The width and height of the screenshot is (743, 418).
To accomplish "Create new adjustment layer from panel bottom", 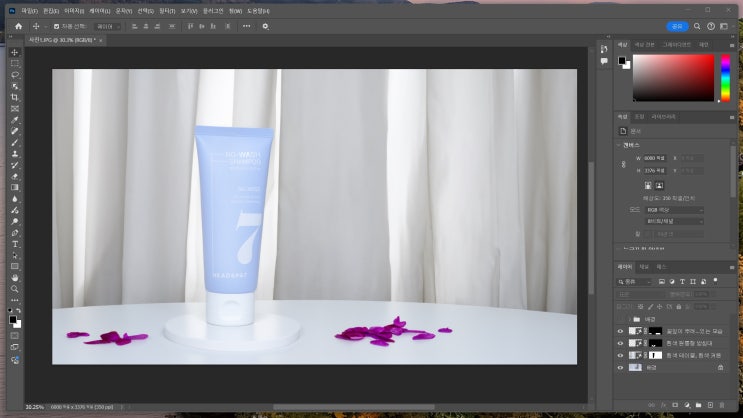I will pos(687,405).
